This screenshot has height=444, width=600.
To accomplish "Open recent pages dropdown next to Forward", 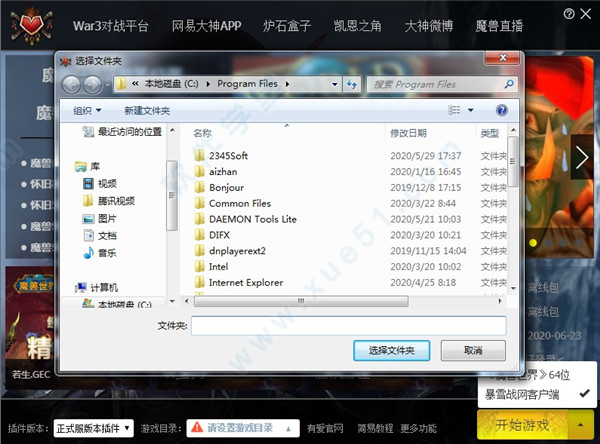I will point(108,85).
